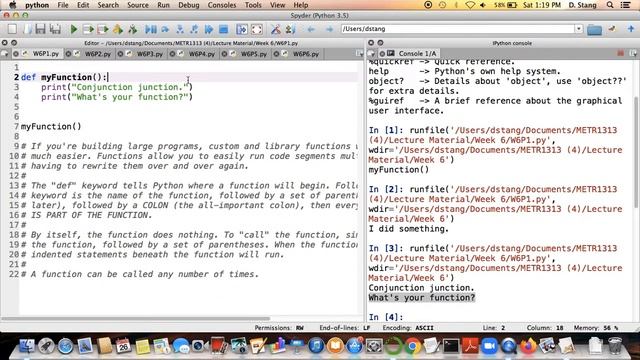Open the Search menu
The height and width of the screenshot is (360, 640).
pyautogui.click(x=108, y=5)
